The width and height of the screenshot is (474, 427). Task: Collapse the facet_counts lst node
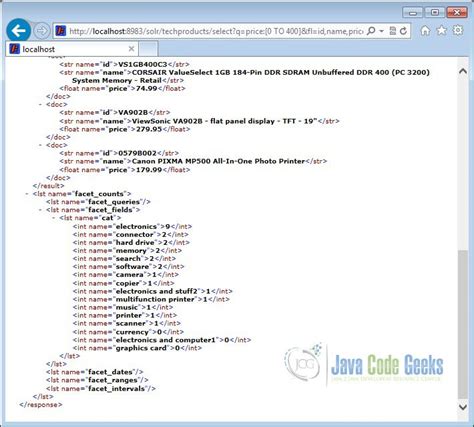(27, 194)
